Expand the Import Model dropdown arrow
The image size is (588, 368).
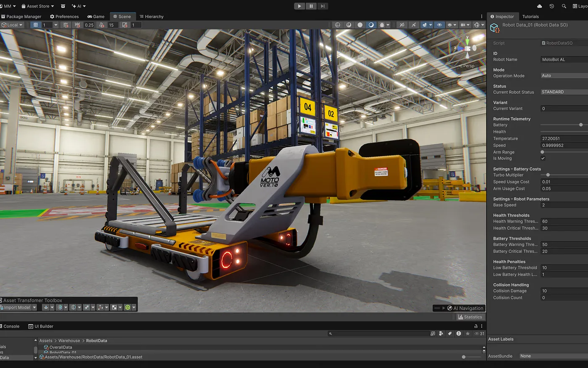(34, 307)
